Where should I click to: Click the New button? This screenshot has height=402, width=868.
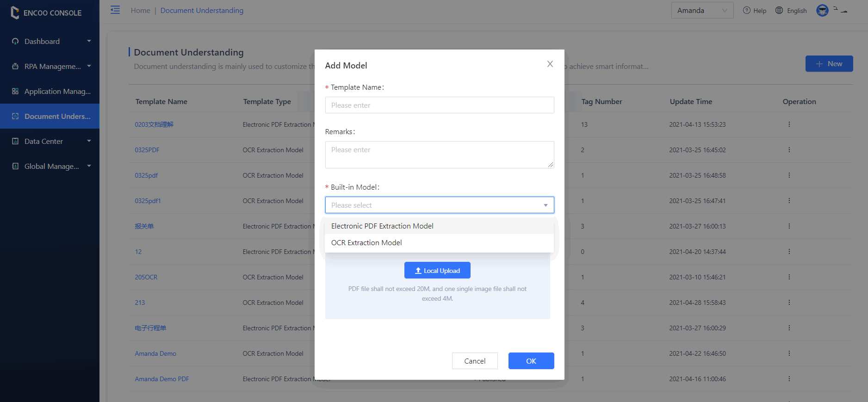coord(829,64)
